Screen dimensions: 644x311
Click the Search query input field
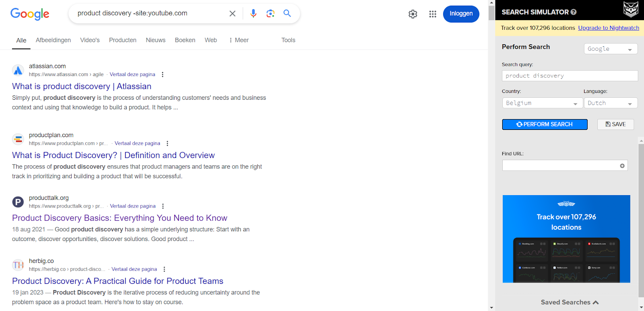[570, 76]
